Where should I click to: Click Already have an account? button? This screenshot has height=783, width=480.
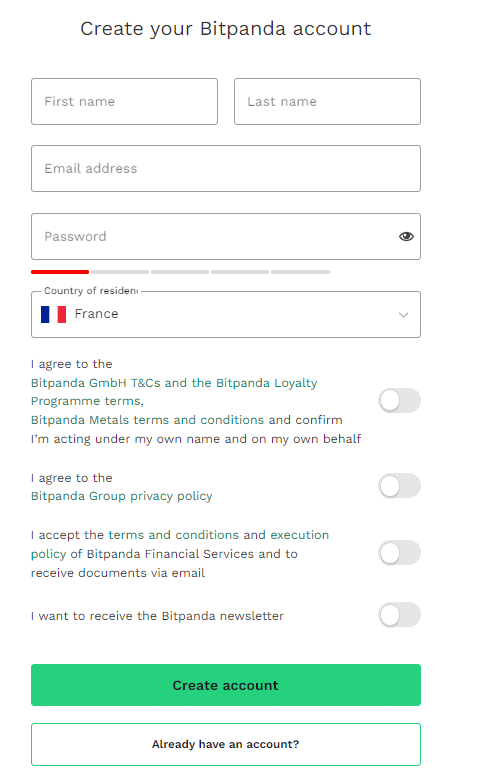[x=226, y=744]
